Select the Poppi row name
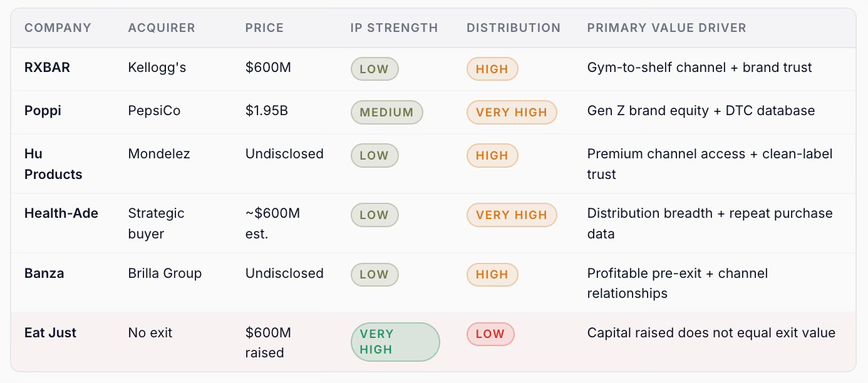868x383 pixels. [x=43, y=111]
